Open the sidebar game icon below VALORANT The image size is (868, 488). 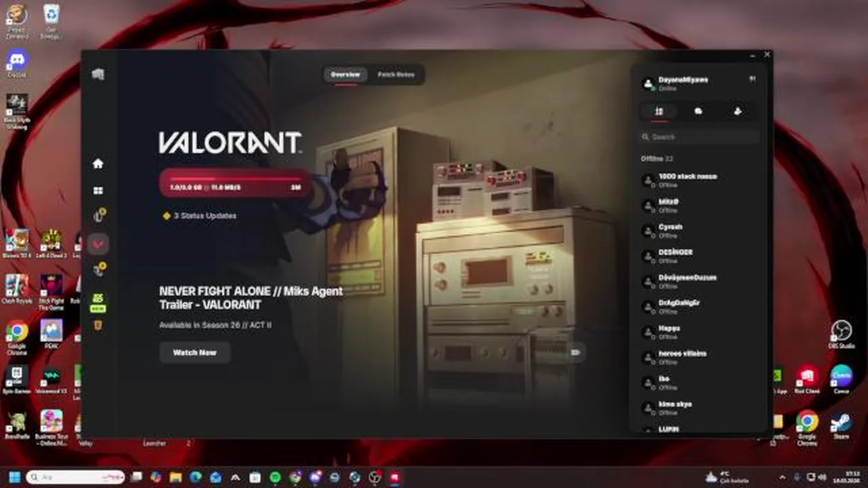99,270
